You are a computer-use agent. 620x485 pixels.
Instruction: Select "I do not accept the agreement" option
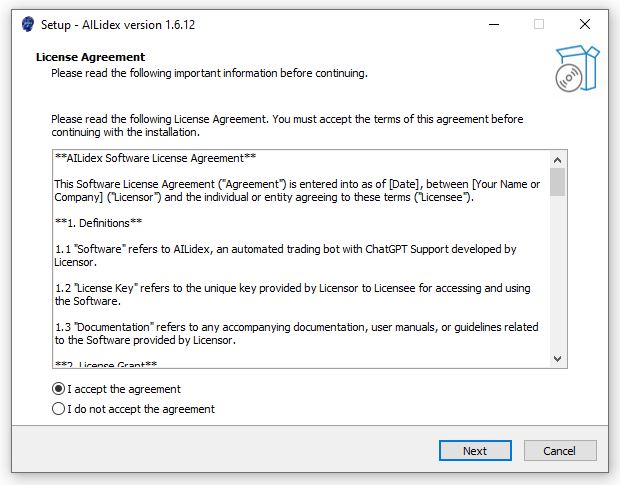coord(58,409)
